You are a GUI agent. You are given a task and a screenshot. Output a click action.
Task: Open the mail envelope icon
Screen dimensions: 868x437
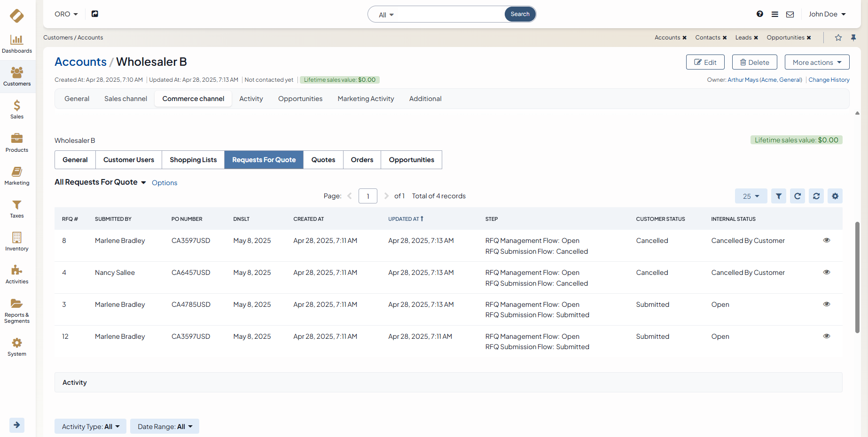click(x=790, y=14)
